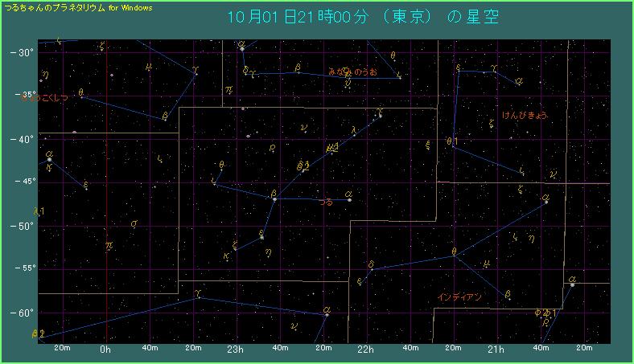Click the alpha star next to つる label
Image resolution: width=634 pixels, height=364 pixels.
348,198
